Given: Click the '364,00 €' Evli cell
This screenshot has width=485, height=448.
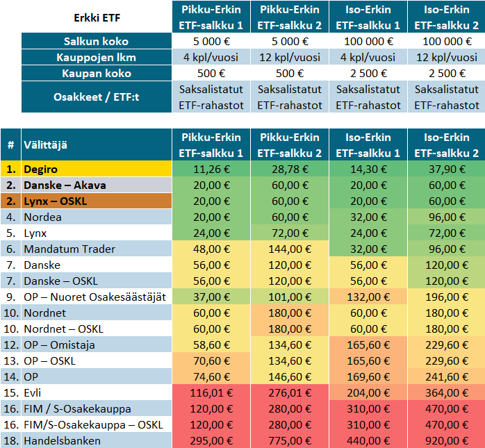Looking at the screenshot, I should (x=447, y=392).
